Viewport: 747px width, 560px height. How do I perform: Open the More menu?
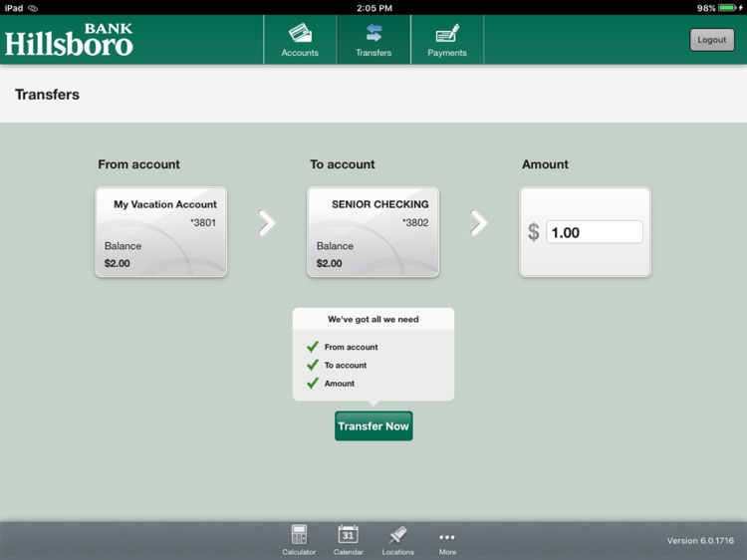click(x=447, y=542)
